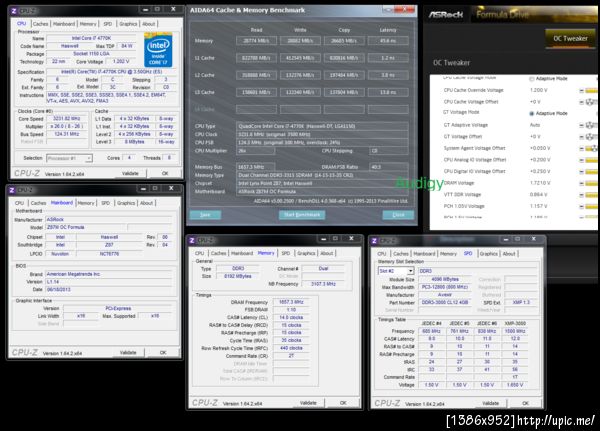This screenshot has height=431, width=600.
Task: Click the Intel Core i7 logo in CPU-Z
Action: click(158, 50)
